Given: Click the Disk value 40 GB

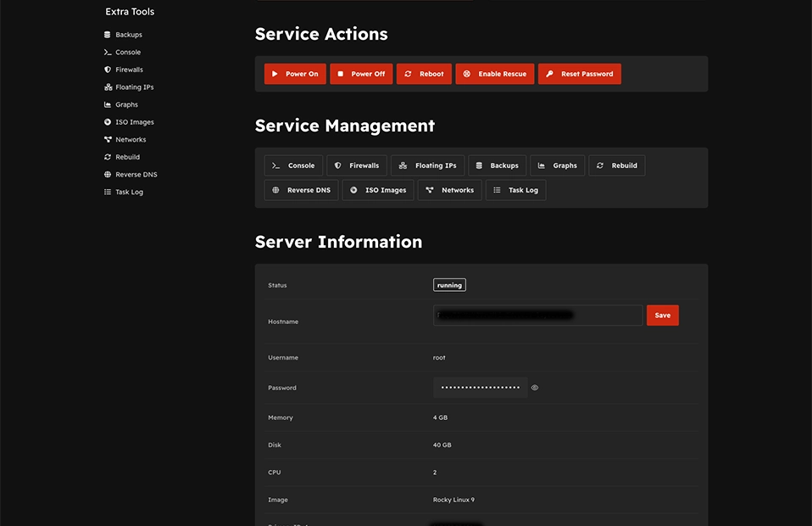Looking at the screenshot, I should 442,445.
